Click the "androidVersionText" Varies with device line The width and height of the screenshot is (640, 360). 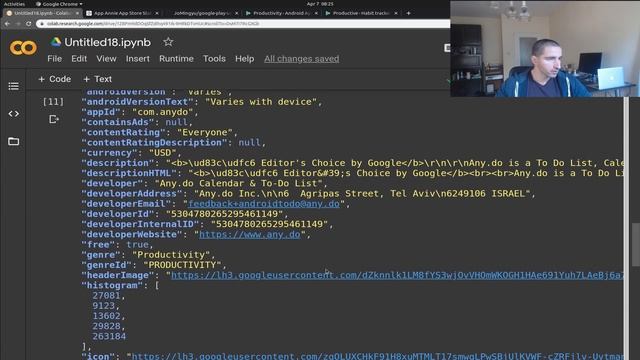tap(202, 102)
